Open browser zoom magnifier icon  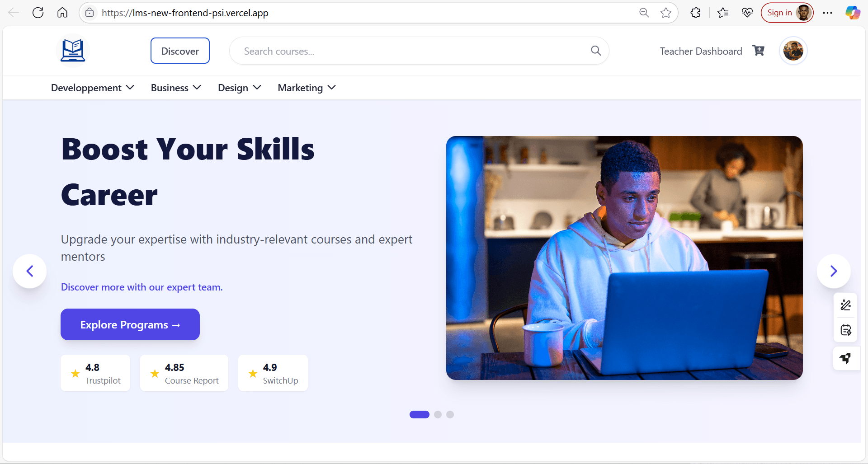(644, 13)
